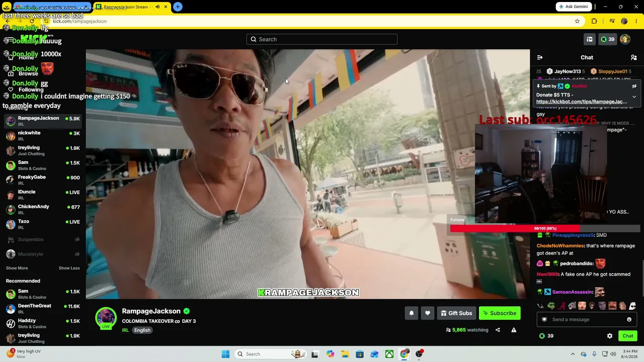Report the stream using the warning icon
The height and width of the screenshot is (362, 644).
(514, 330)
